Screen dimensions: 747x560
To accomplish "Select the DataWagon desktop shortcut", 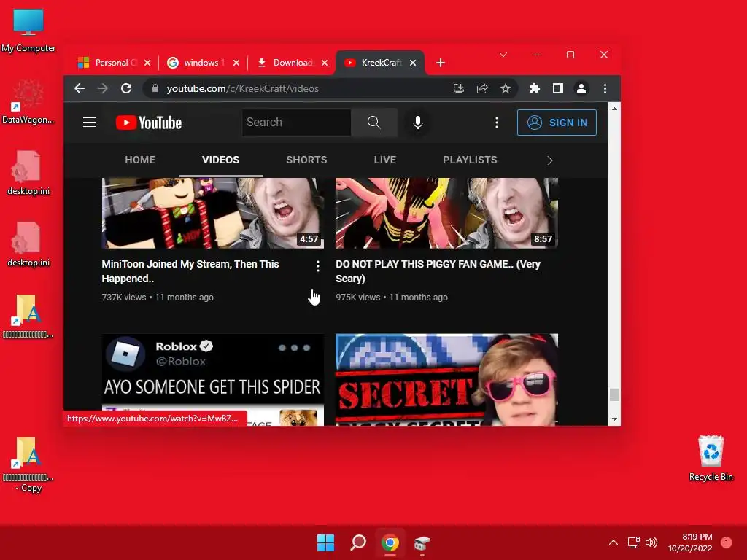I will (x=28, y=102).
